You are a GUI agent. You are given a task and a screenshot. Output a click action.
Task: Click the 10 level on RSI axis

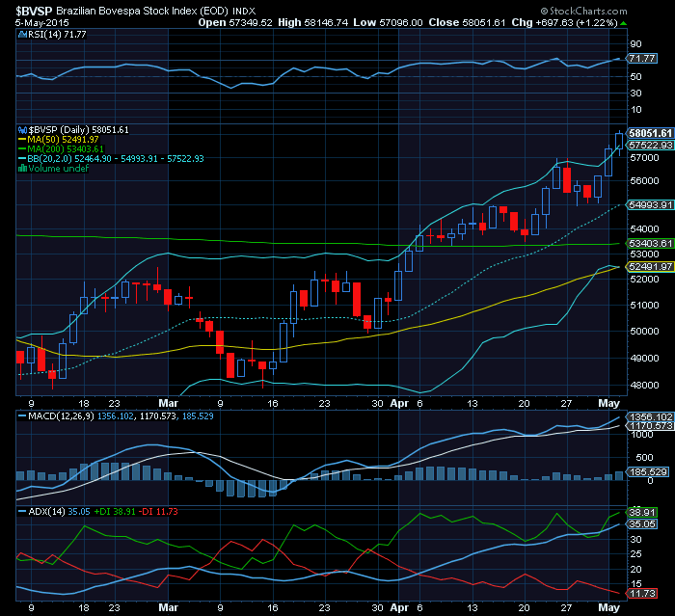tap(635, 109)
